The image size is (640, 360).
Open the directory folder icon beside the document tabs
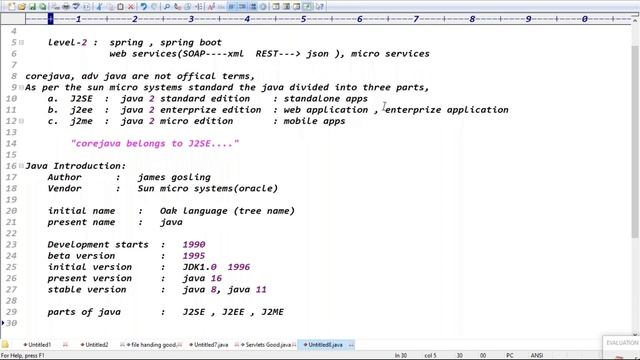pyautogui.click(x=5, y=344)
